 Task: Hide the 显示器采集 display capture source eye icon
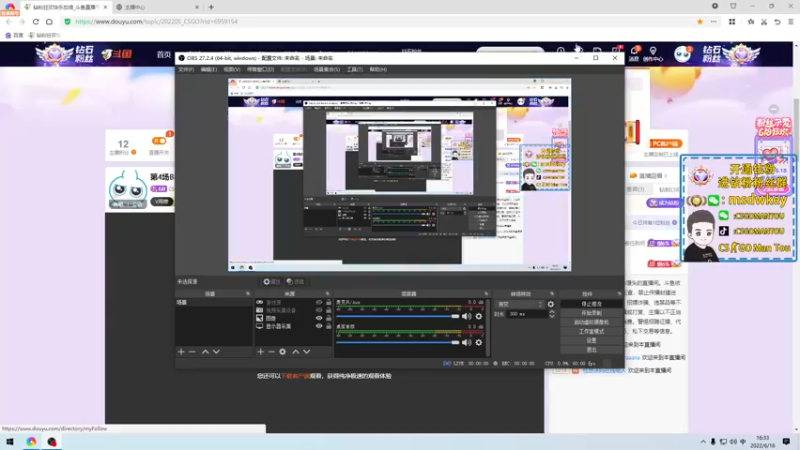tap(319, 326)
